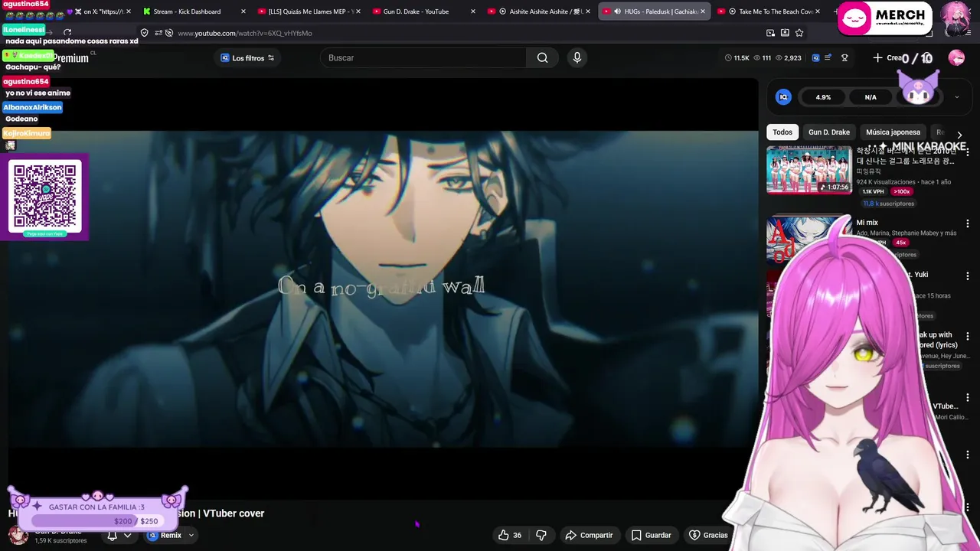The width and height of the screenshot is (980, 551).
Task: Click the 11.5K stat in header
Action: click(737, 57)
